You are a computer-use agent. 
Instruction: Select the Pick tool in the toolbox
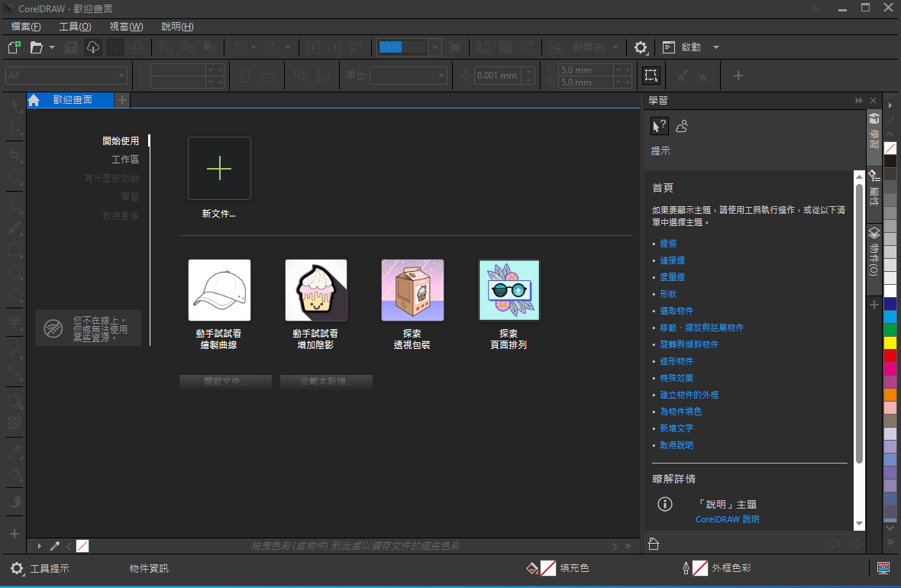[15, 105]
